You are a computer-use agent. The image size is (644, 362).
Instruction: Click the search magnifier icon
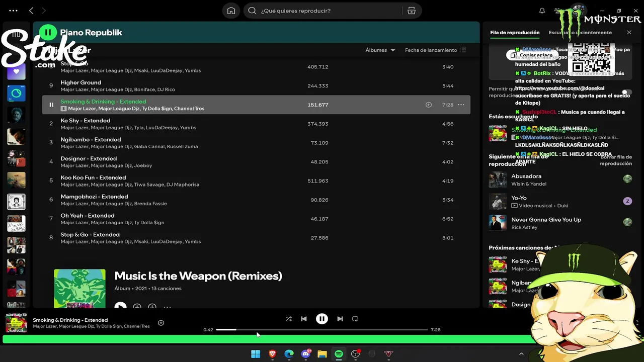pos(252,11)
